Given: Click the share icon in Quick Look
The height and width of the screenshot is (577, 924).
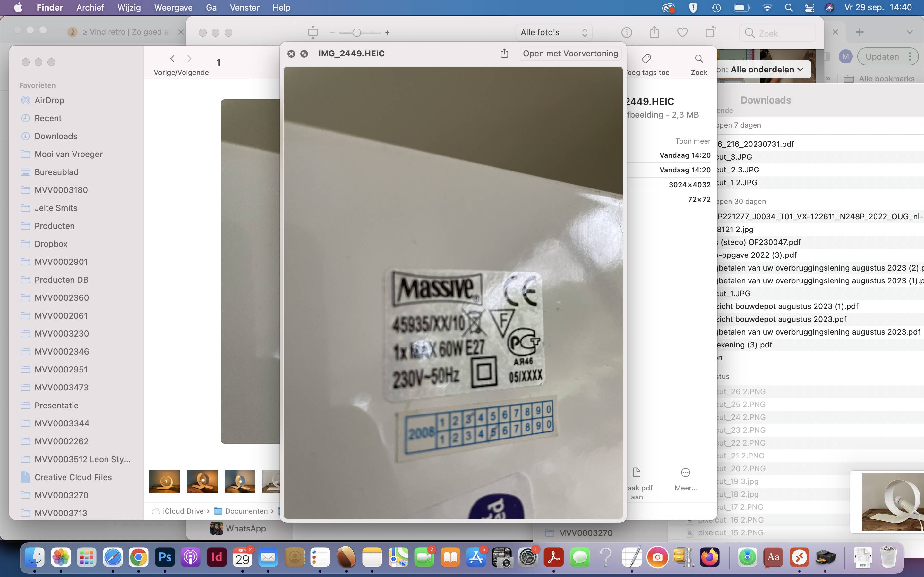Looking at the screenshot, I should point(504,54).
